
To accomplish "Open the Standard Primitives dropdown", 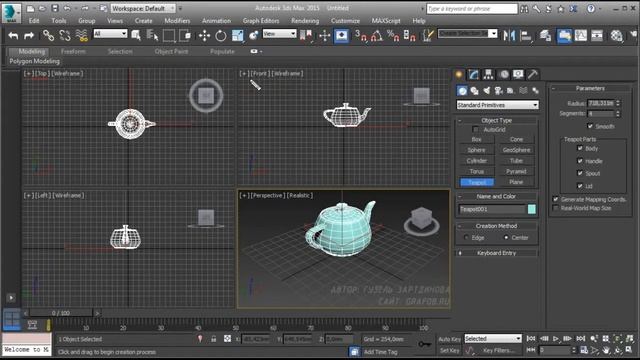I will click(498, 105).
